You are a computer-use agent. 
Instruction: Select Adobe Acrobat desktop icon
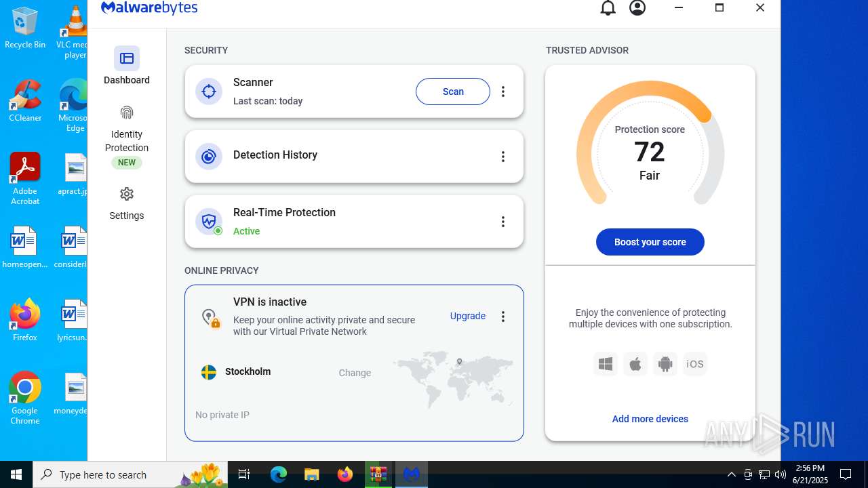pos(25,179)
